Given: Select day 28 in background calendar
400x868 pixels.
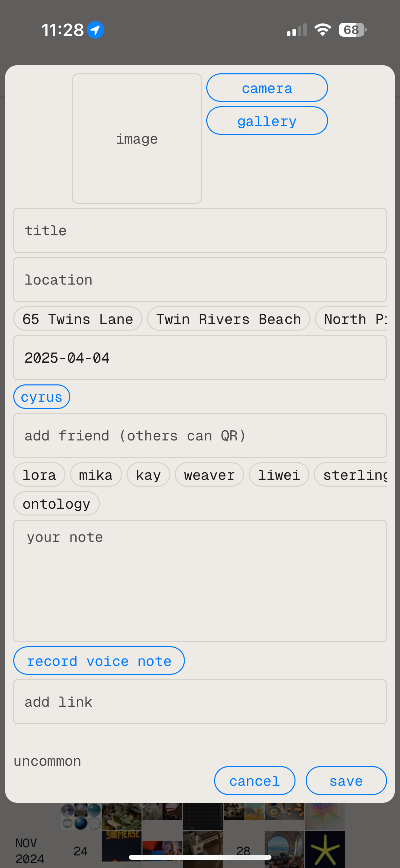Looking at the screenshot, I should pyautogui.click(x=243, y=851).
